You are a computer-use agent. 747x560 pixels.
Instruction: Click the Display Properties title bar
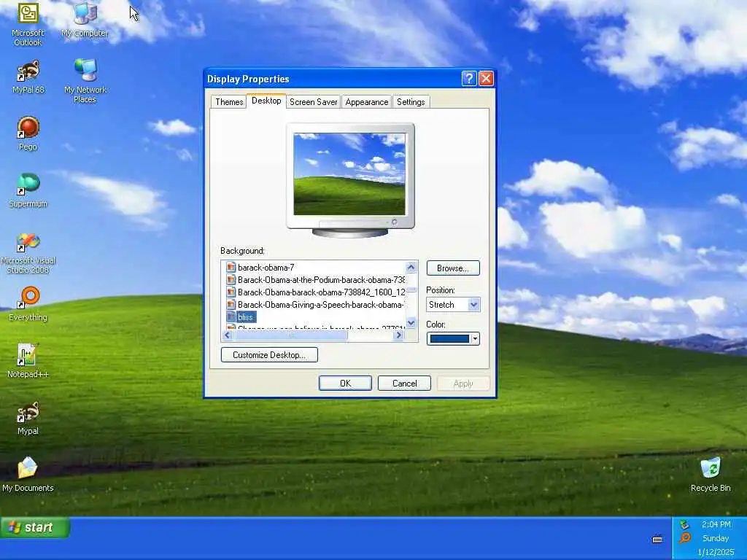pos(333,79)
